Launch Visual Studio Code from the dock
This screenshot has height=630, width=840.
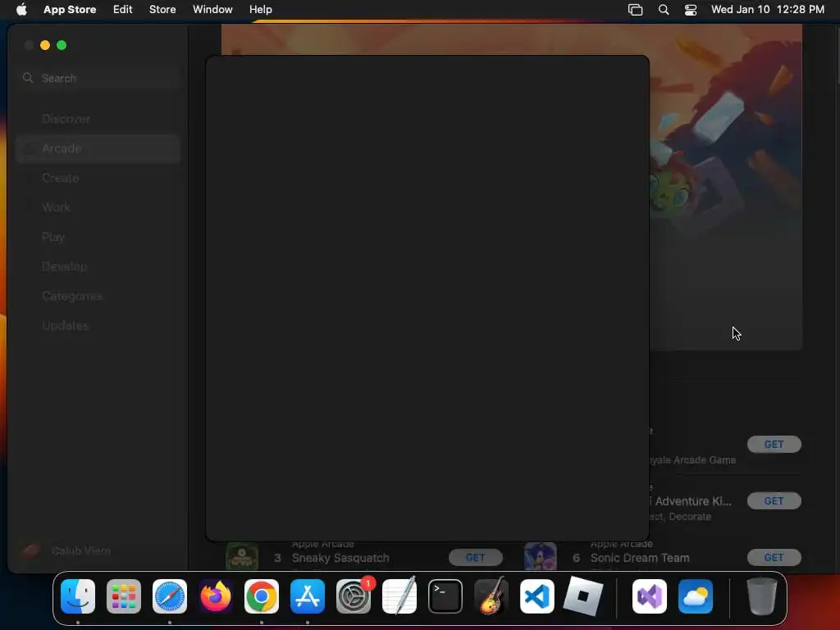click(x=537, y=596)
